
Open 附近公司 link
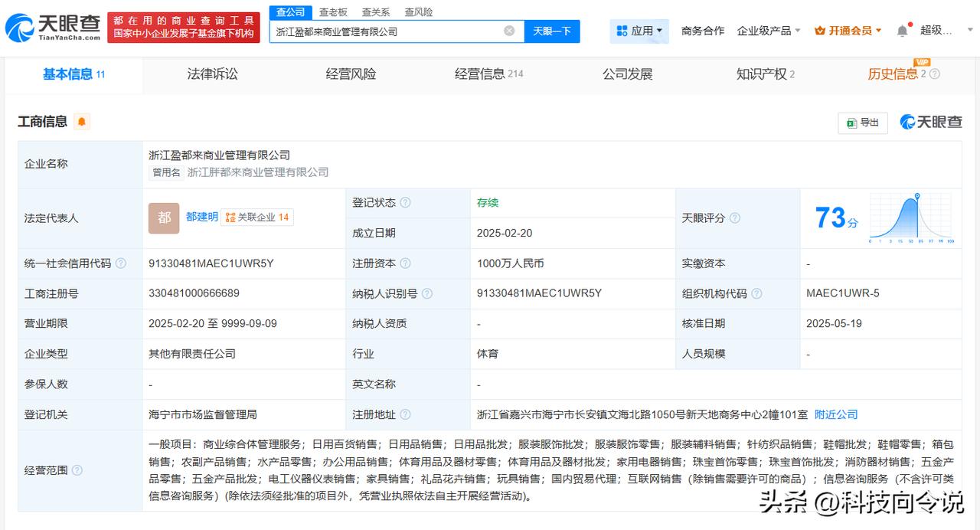tap(836, 414)
